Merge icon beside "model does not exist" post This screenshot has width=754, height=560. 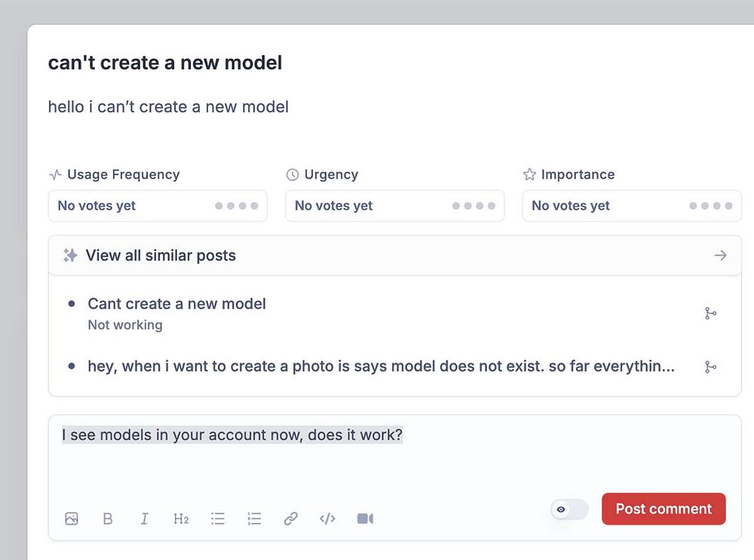710,367
